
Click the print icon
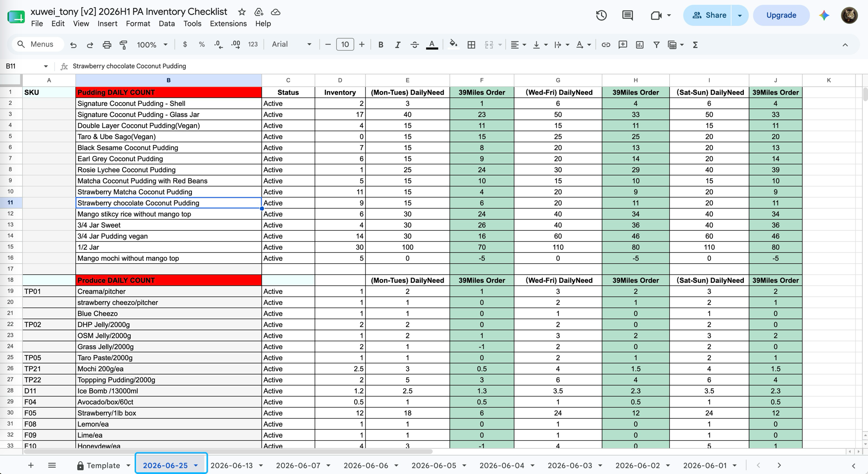click(107, 45)
